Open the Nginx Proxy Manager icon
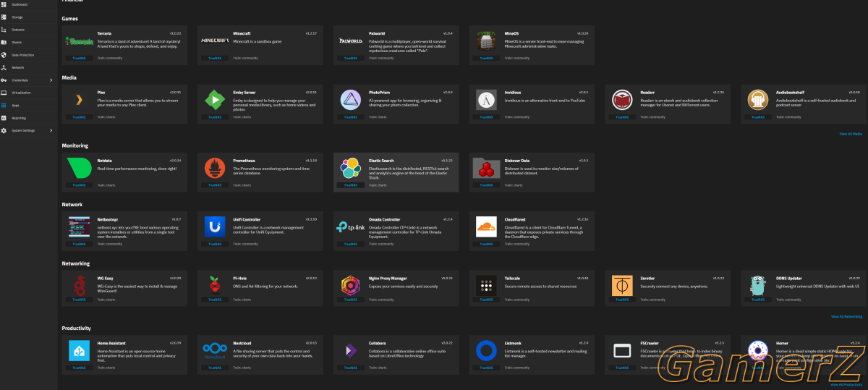Image resolution: width=868 pixels, height=390 pixels. 351,287
